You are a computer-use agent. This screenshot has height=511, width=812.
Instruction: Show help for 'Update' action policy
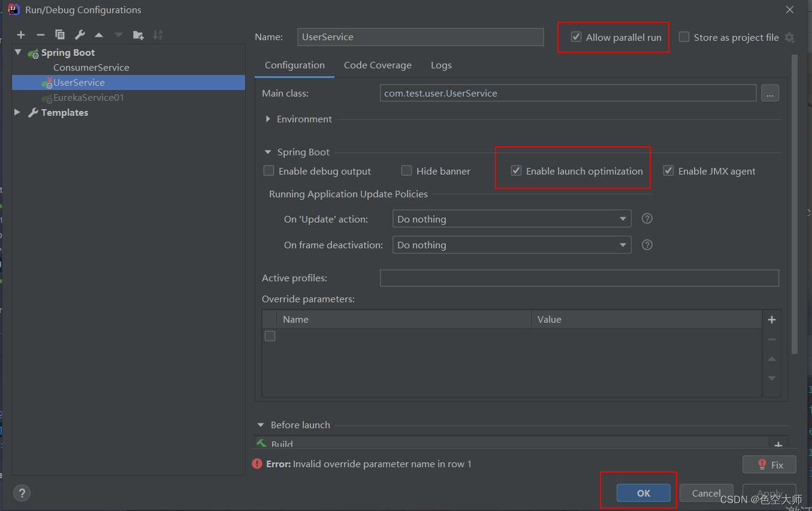(x=647, y=218)
